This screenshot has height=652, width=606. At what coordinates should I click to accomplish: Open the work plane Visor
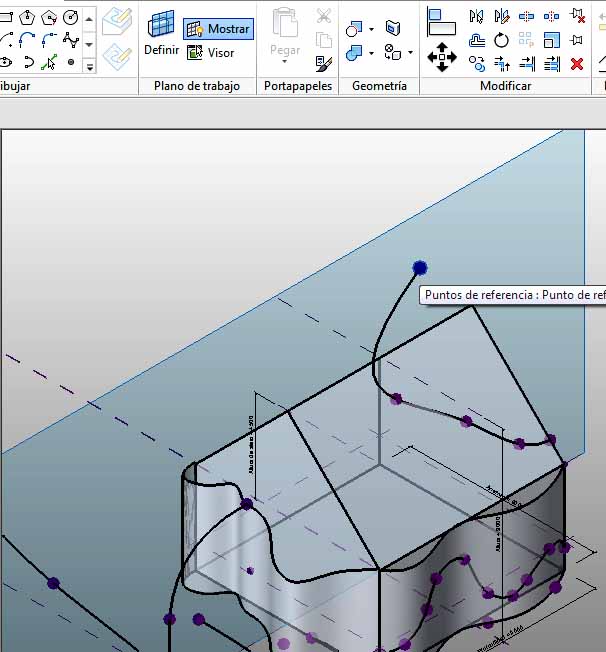211,53
